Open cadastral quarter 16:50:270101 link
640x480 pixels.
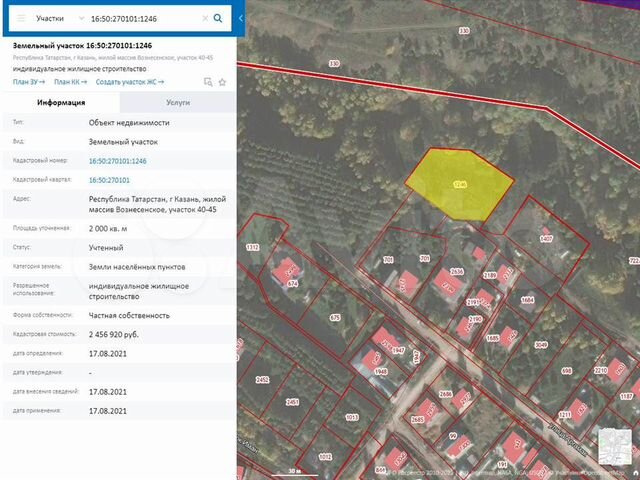point(109,179)
